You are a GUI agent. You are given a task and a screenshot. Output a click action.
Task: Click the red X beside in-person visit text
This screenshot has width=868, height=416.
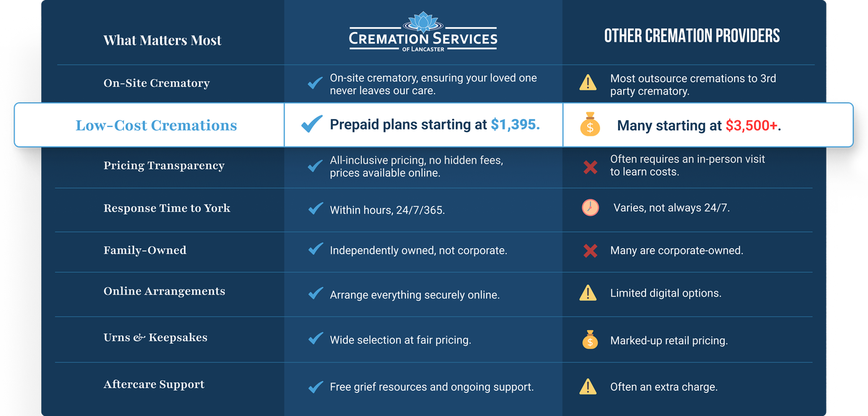(590, 167)
